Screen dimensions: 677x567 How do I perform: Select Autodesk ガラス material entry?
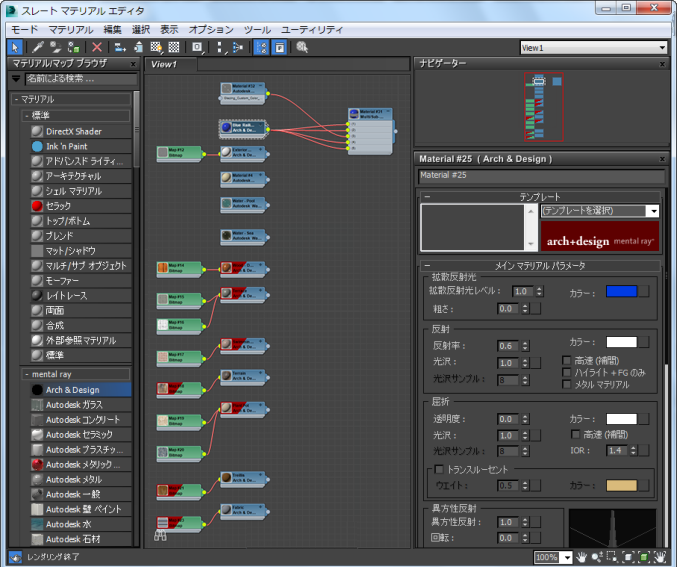[81, 405]
